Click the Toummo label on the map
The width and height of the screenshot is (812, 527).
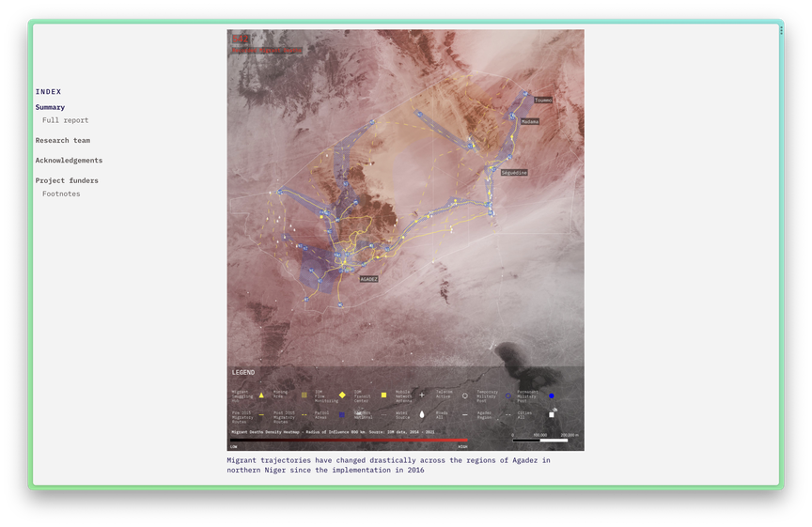tap(543, 100)
